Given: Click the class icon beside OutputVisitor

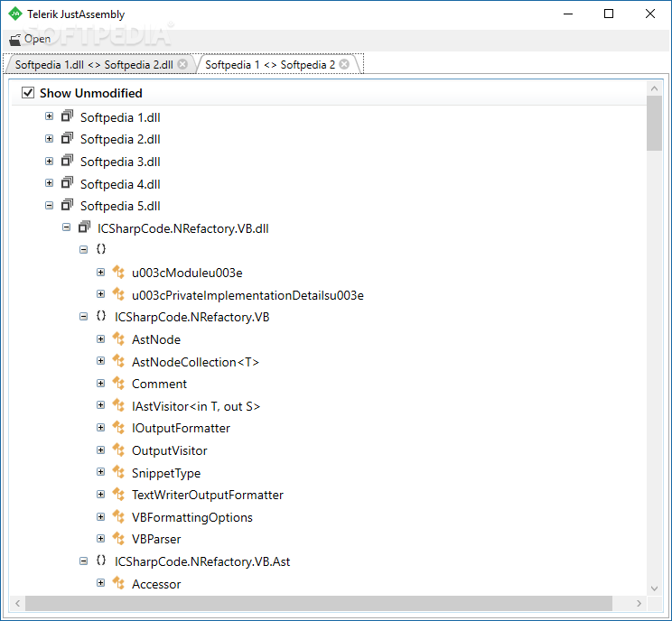Looking at the screenshot, I should tap(118, 450).
